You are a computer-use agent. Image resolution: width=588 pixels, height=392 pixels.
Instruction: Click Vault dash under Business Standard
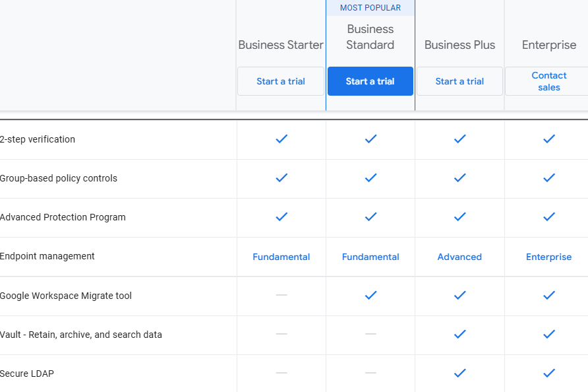pyautogui.click(x=370, y=334)
